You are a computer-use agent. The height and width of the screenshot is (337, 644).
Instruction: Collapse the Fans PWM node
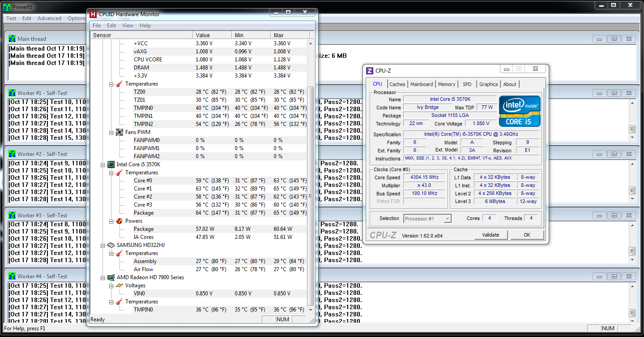[111, 132]
